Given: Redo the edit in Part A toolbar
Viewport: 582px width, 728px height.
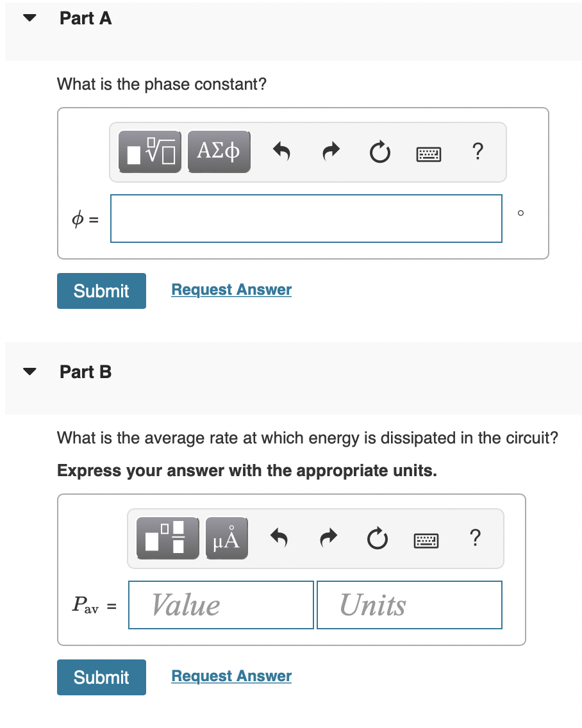Looking at the screenshot, I should [x=331, y=151].
